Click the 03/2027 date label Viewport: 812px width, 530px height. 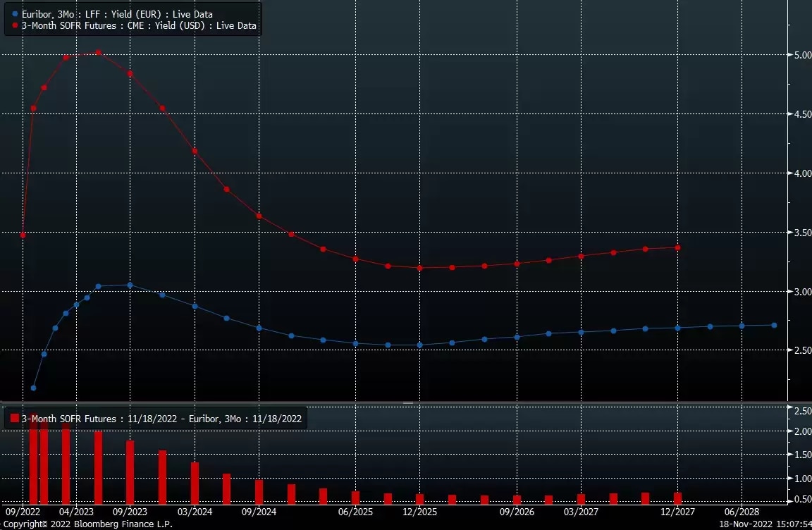pos(581,512)
